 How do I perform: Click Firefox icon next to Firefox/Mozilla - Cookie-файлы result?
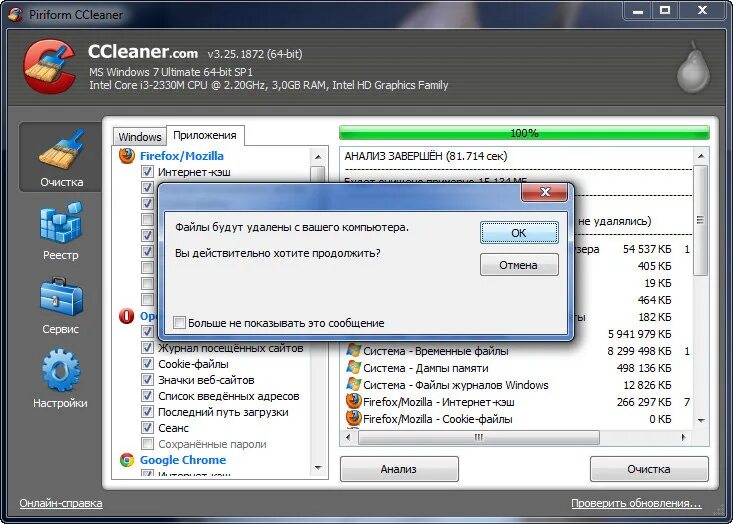pyautogui.click(x=353, y=418)
